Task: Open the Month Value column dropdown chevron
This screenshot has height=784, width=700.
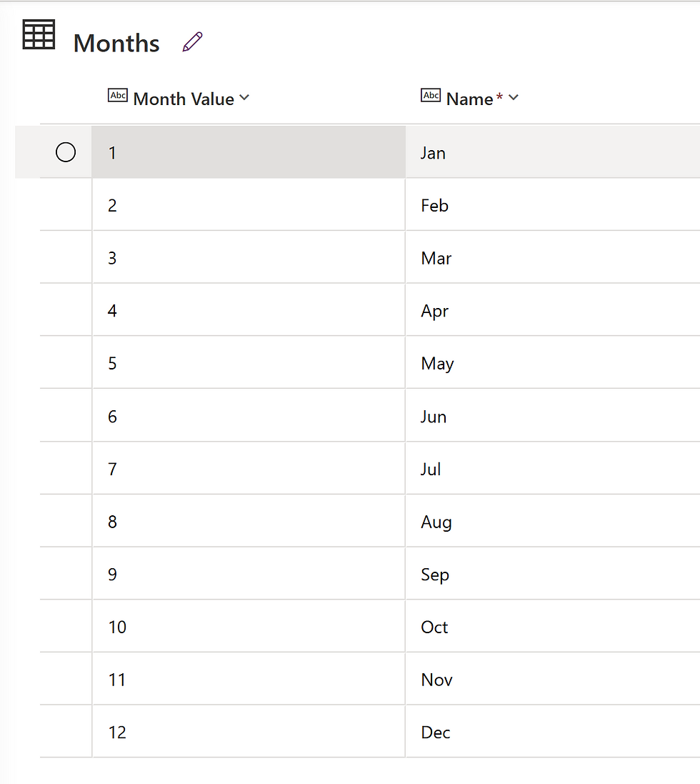Action: [x=244, y=98]
